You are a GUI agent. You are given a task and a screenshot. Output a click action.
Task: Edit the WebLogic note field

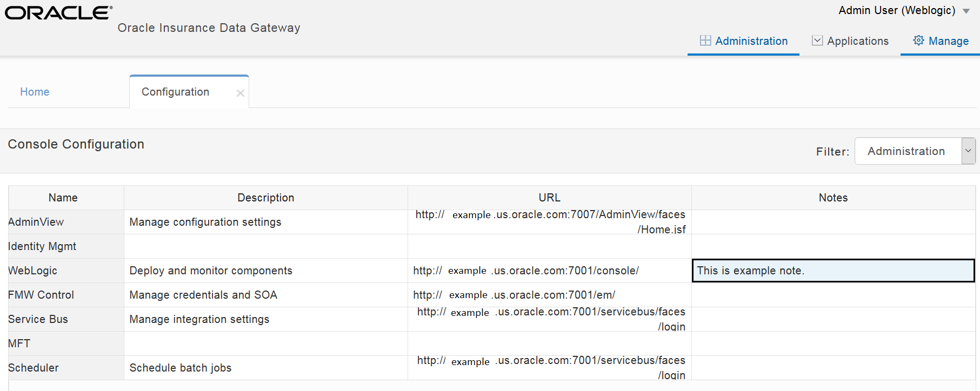tap(833, 271)
